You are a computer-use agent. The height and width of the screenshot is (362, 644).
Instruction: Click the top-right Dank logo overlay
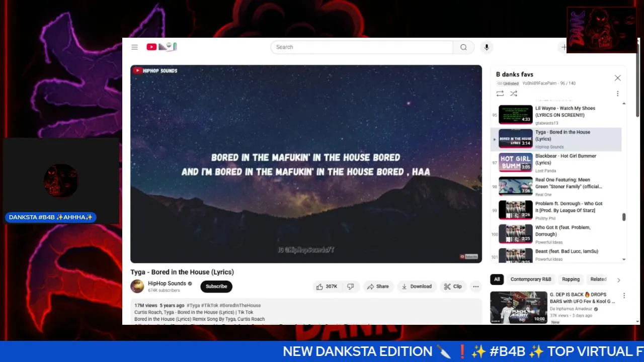coord(602,30)
